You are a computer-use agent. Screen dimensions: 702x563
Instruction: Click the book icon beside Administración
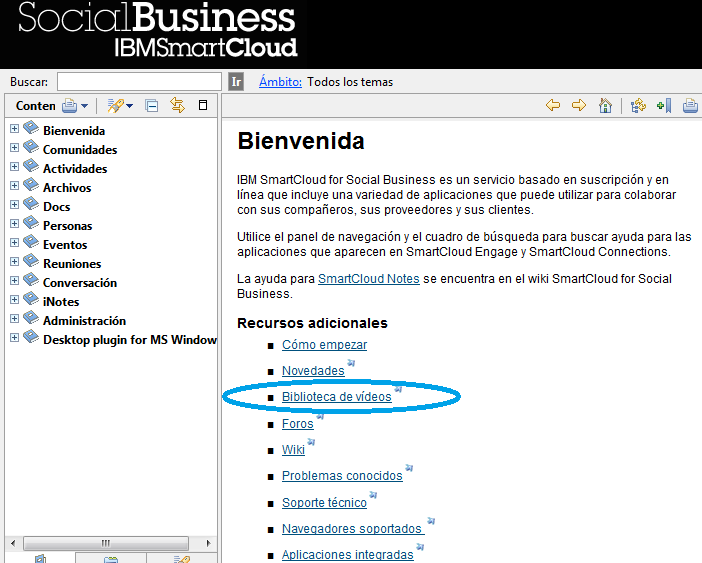coord(31,318)
